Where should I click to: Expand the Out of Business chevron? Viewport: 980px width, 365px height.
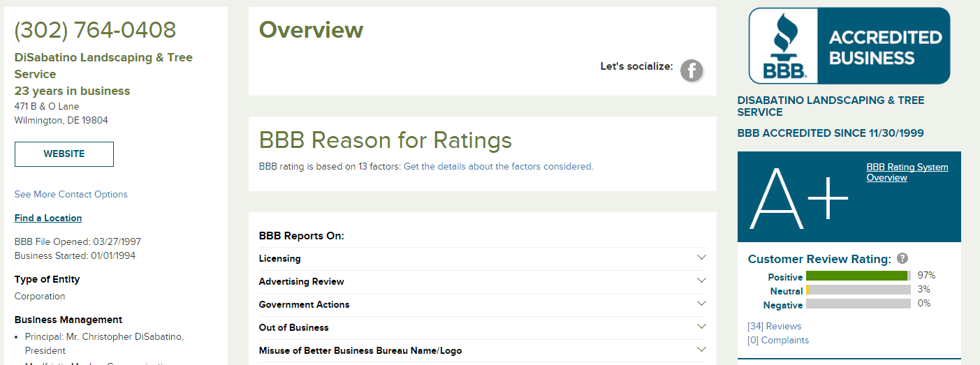(702, 327)
